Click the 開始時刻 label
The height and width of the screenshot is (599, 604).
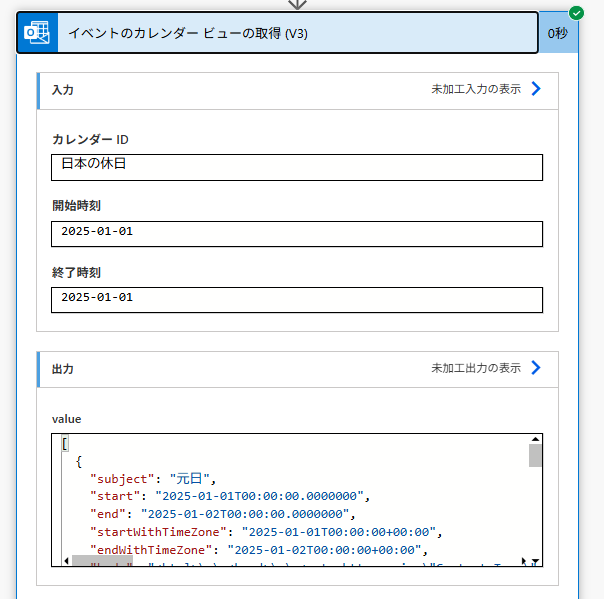tap(76, 205)
